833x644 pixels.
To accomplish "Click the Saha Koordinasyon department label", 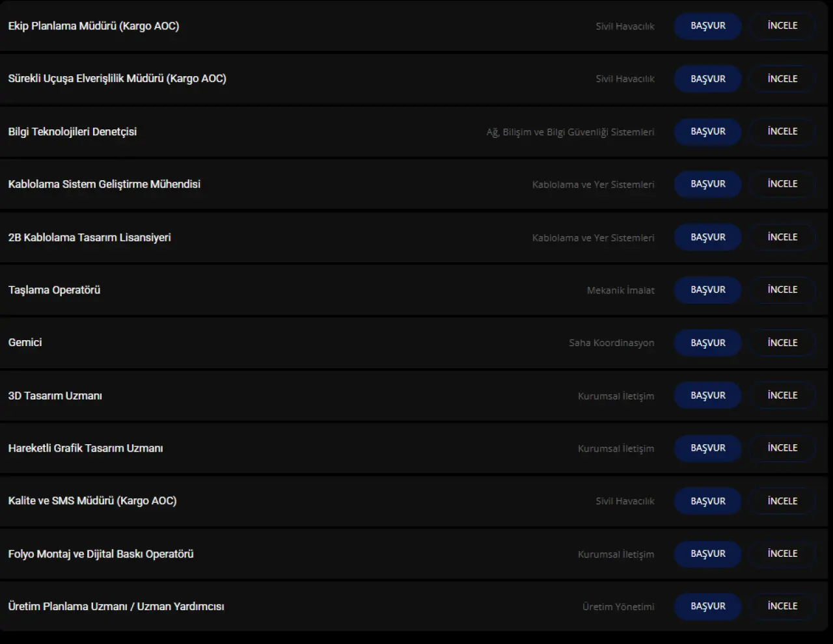I will tap(611, 343).
